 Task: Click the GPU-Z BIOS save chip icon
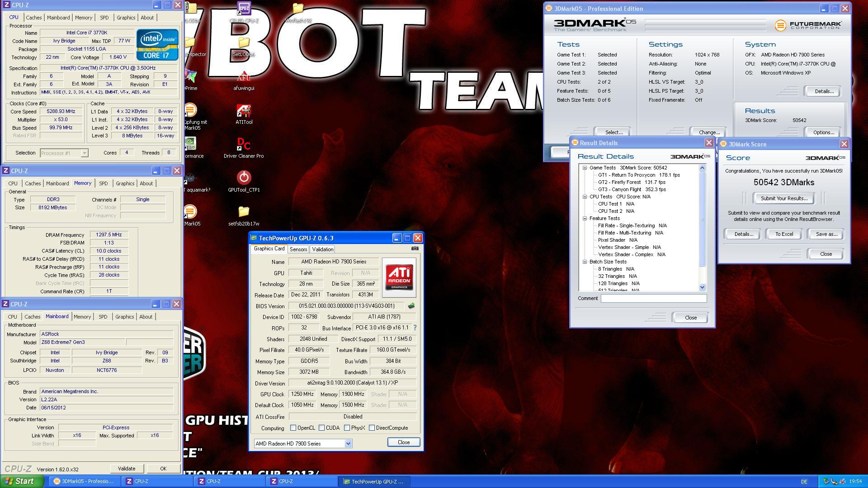411,306
